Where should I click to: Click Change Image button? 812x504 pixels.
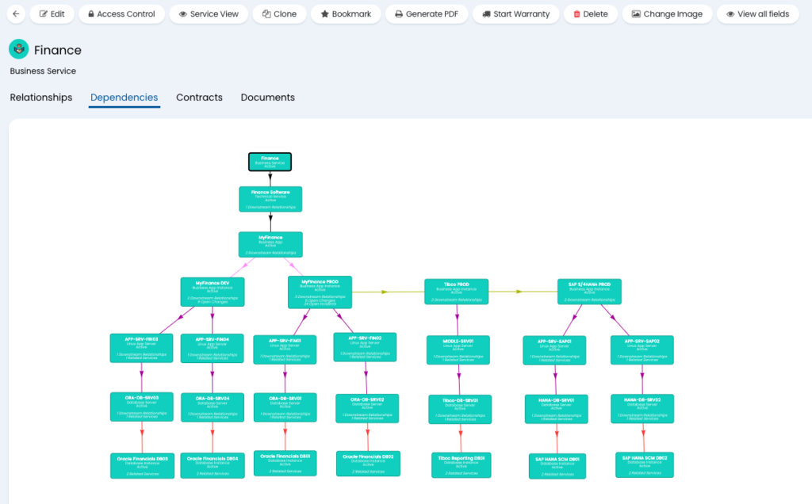click(666, 14)
